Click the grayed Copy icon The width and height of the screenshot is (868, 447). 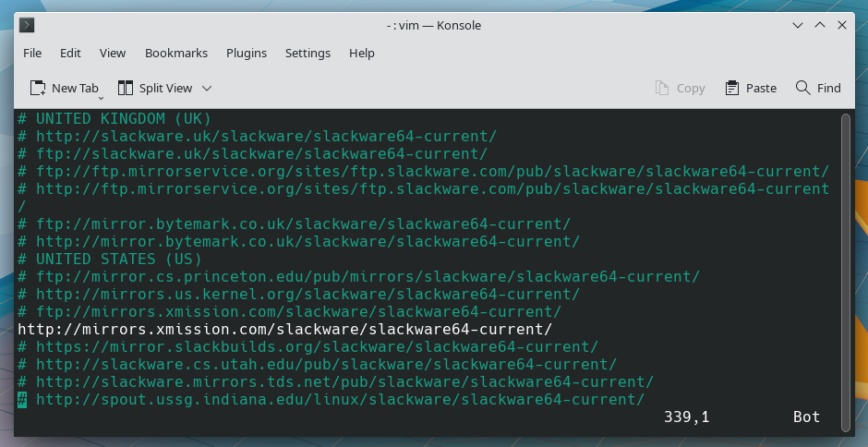click(x=662, y=88)
